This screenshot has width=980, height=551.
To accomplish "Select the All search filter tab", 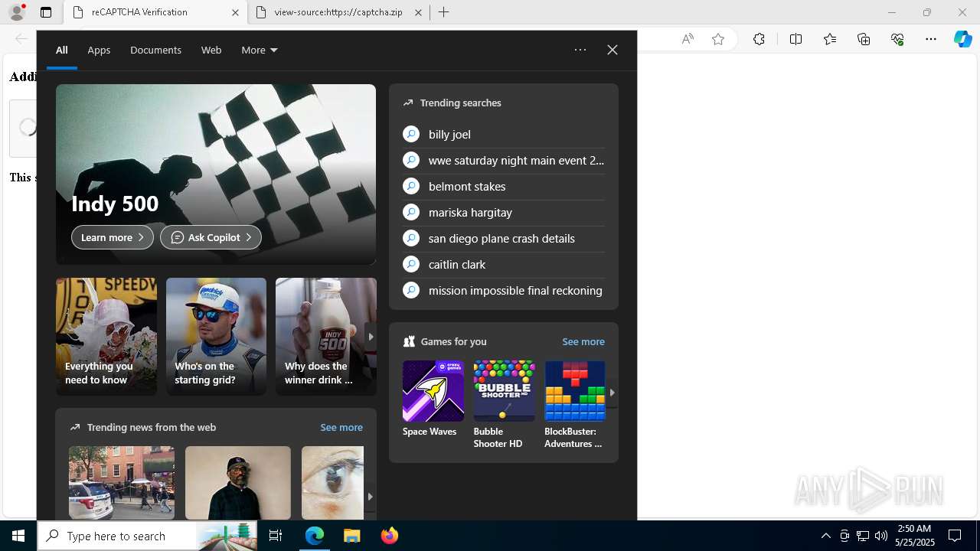I will pos(62,50).
